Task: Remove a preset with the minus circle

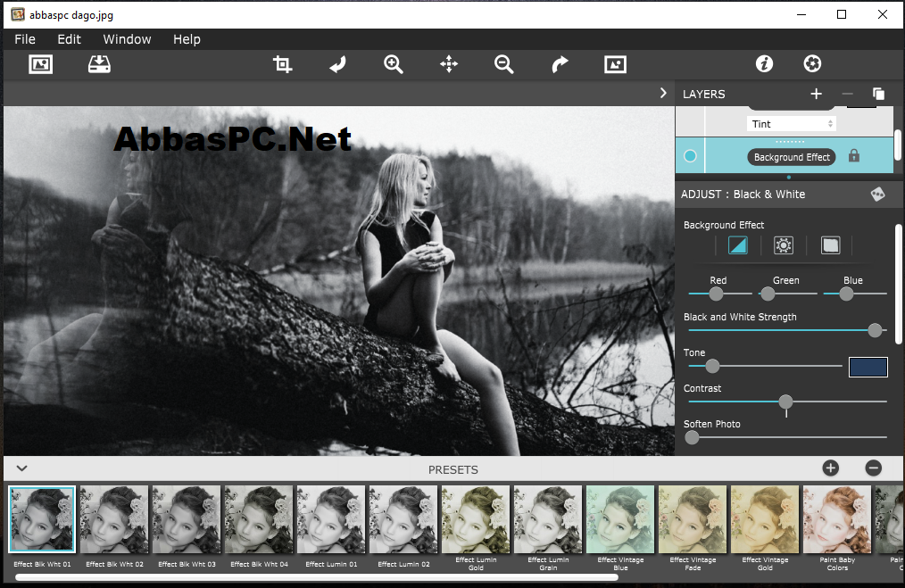Action: point(873,468)
